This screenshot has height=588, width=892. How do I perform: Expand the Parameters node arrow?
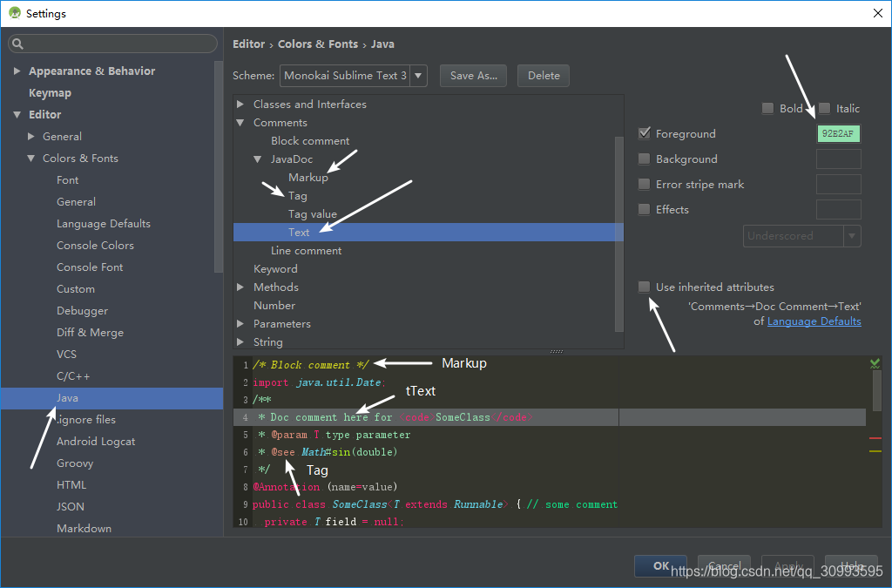tap(240, 323)
